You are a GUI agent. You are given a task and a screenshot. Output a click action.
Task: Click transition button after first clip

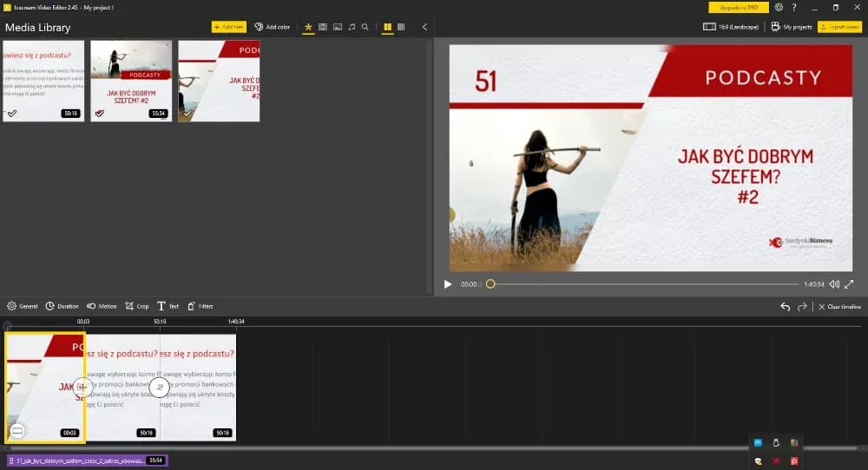click(82, 387)
